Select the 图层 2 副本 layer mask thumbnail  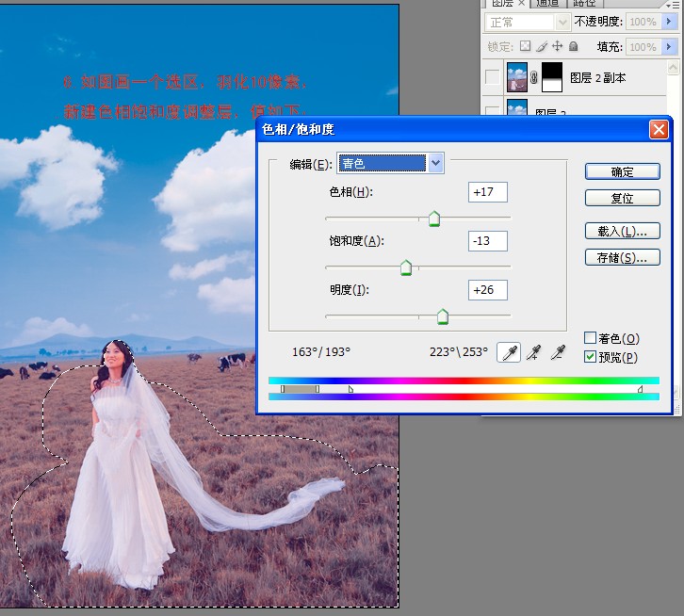(552, 77)
